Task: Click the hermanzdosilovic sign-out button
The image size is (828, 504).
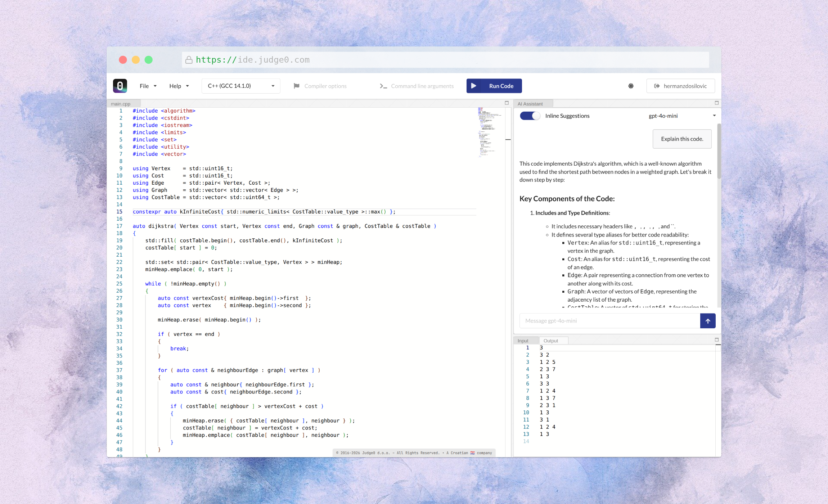Action: coord(680,86)
